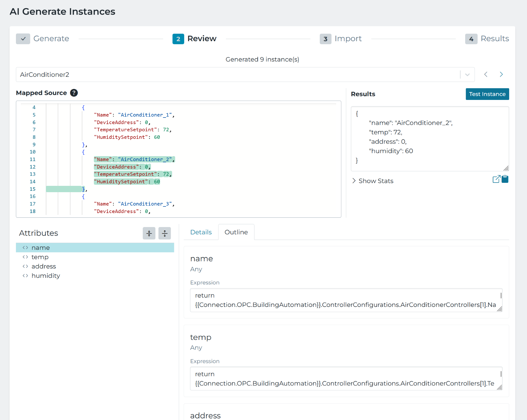Click the completed Generate step checkmark
Viewport: 527px width, 420px height.
(x=23, y=39)
